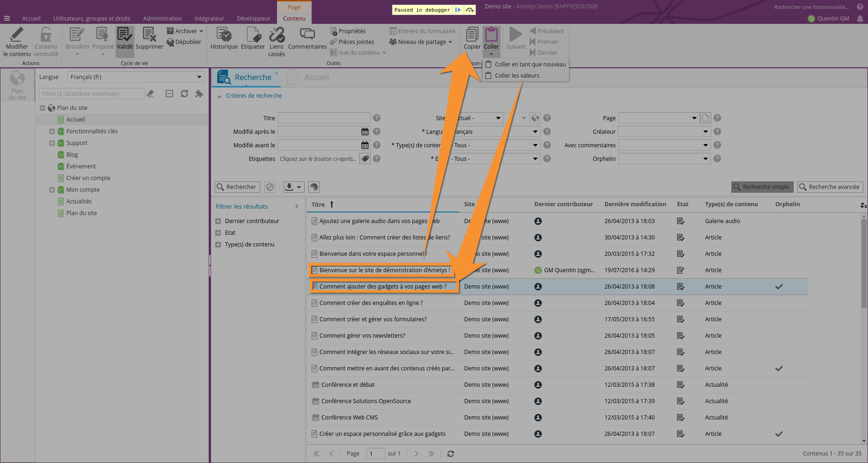Click the cancel search icon button
The image size is (868, 463).
[270, 187]
